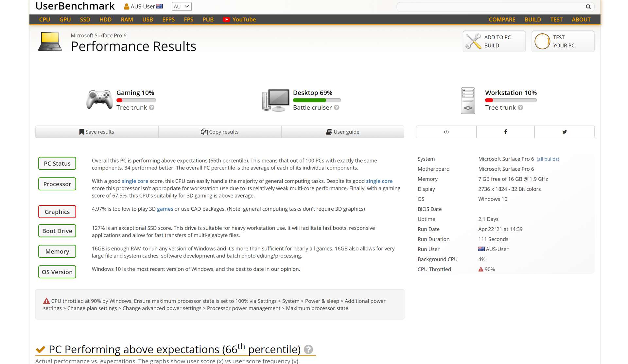Screen dimensions: 628x364
Task: Jump to Graphics section
Action: [x=57, y=212]
